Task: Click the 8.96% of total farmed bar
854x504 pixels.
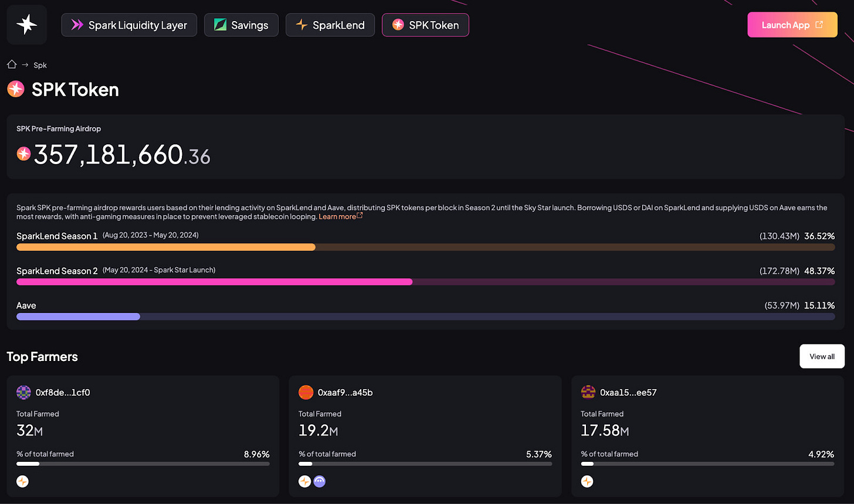Action: [x=143, y=464]
